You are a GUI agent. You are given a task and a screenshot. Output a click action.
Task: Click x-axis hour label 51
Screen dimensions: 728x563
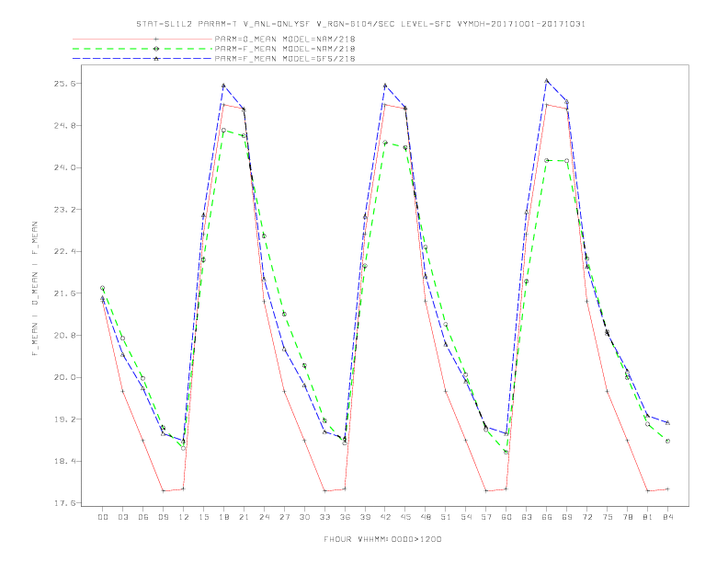pos(446,517)
